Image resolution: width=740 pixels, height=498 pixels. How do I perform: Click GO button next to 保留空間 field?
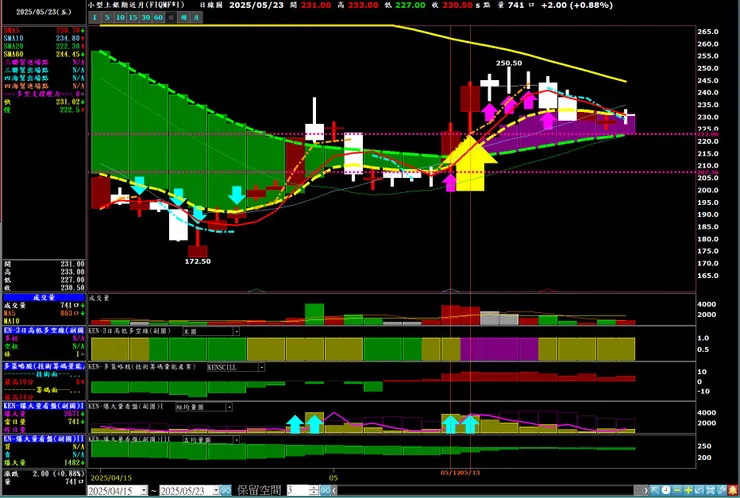click(x=325, y=491)
